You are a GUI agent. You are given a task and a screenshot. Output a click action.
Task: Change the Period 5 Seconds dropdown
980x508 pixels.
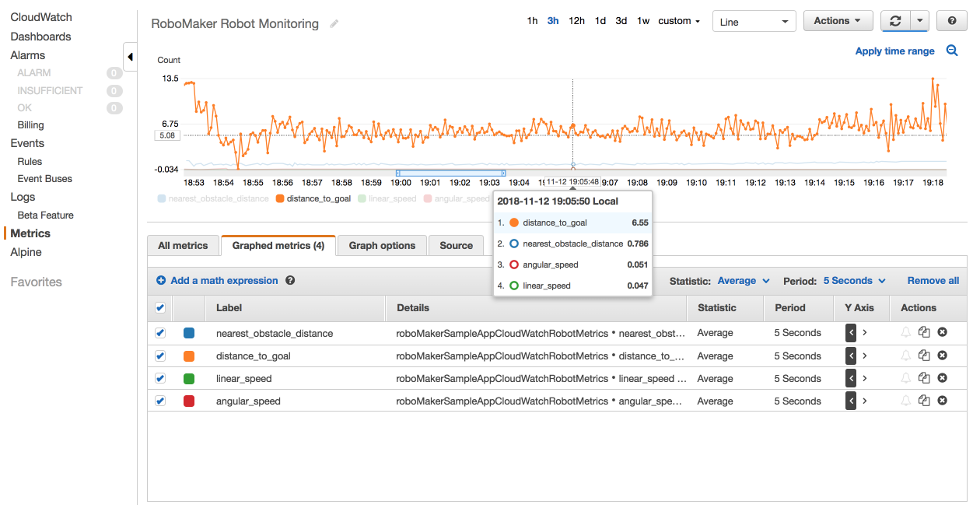point(855,281)
